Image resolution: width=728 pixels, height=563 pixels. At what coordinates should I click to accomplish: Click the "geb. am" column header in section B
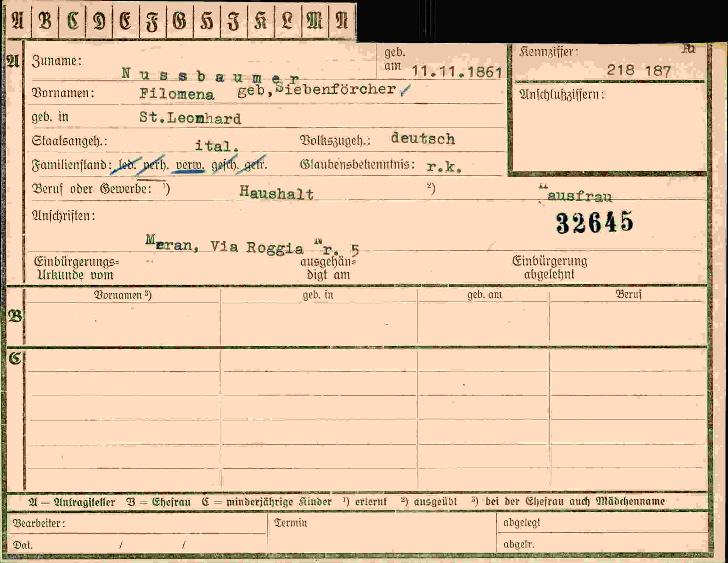(484, 294)
